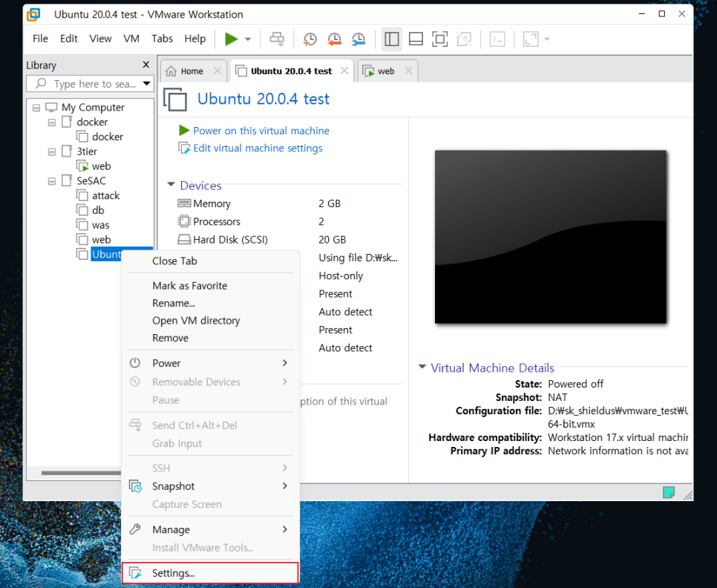Collapse the 3tier folder node
Viewport: 717px width, 588px height.
pos(52,151)
